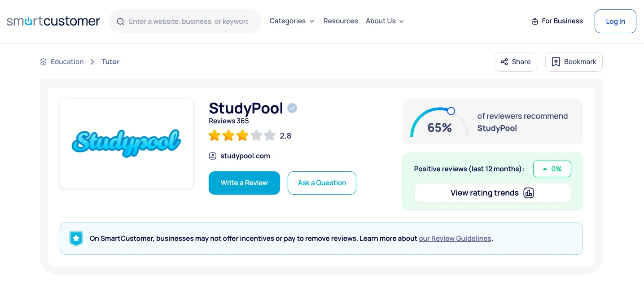Click the SmartCustomer logo
Image resolution: width=644 pixels, height=296 pixels.
pos(53,21)
